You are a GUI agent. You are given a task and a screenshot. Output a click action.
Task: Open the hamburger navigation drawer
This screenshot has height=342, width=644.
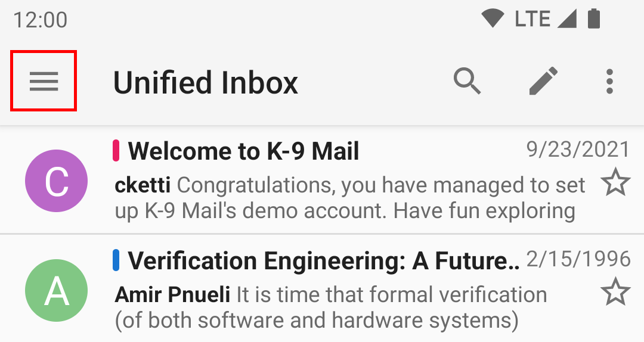44,81
